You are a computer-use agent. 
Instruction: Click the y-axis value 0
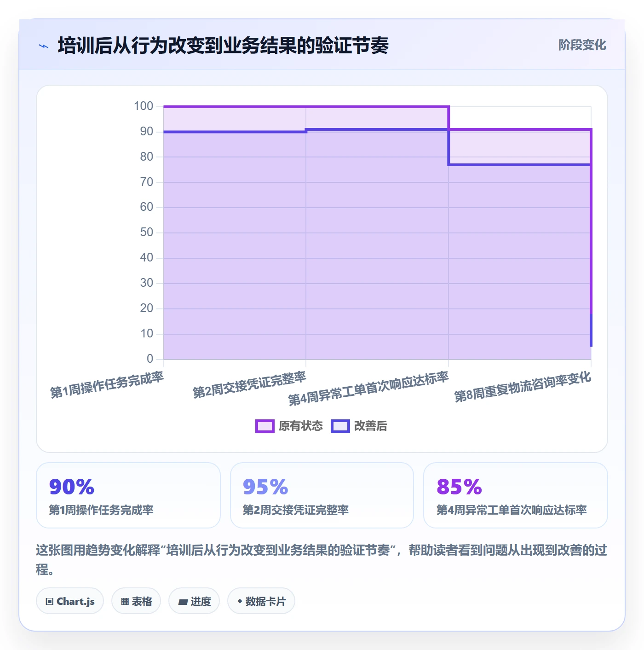[150, 359]
